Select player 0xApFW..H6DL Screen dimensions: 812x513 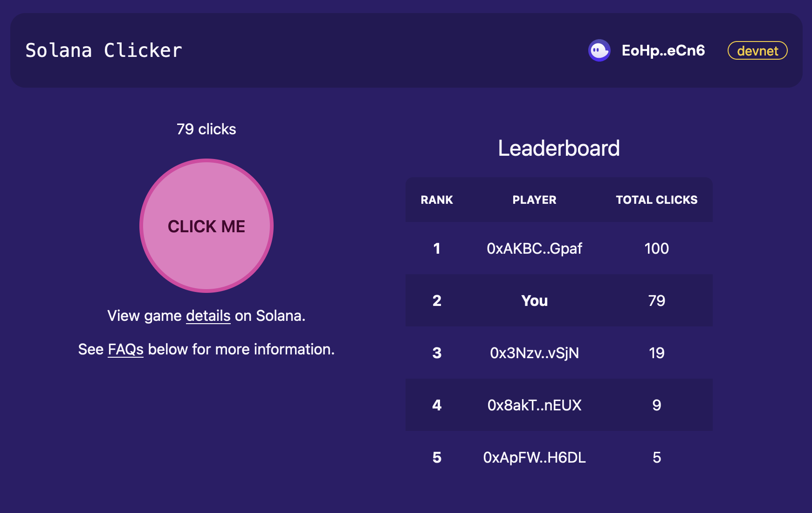[535, 458]
